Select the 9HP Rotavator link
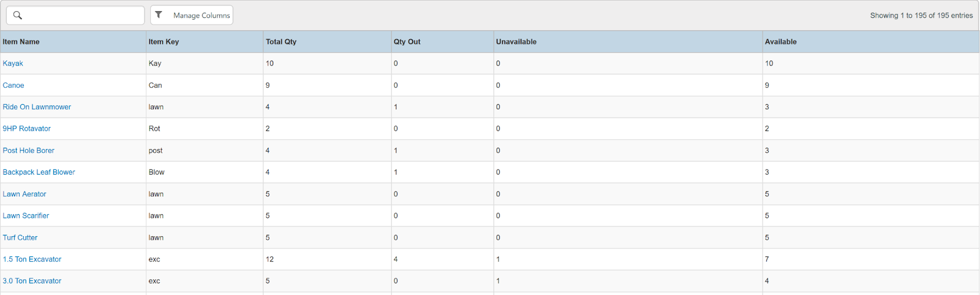The image size is (980, 295). pos(27,129)
